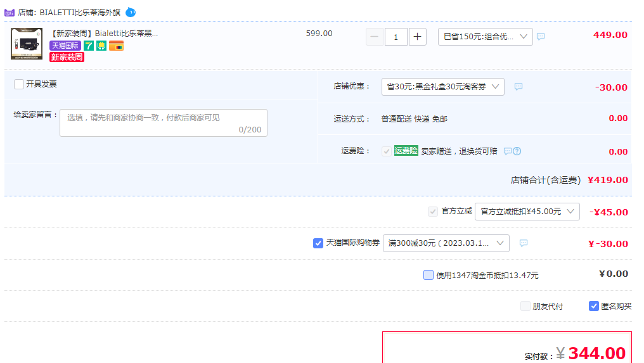Uncheck the 匿名购买 checkbox
Screen dimensions: 644x363
[x=593, y=306]
